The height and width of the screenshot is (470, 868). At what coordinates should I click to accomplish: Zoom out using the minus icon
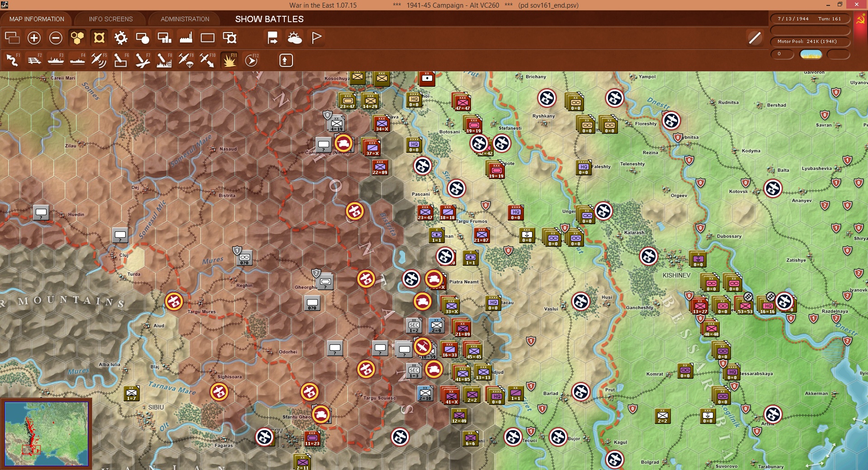click(56, 38)
